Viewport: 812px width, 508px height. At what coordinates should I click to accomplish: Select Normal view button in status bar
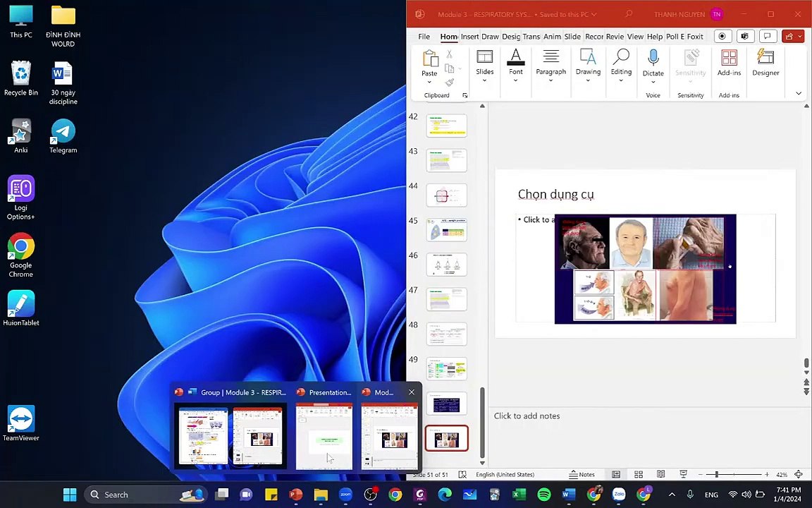[616, 474]
